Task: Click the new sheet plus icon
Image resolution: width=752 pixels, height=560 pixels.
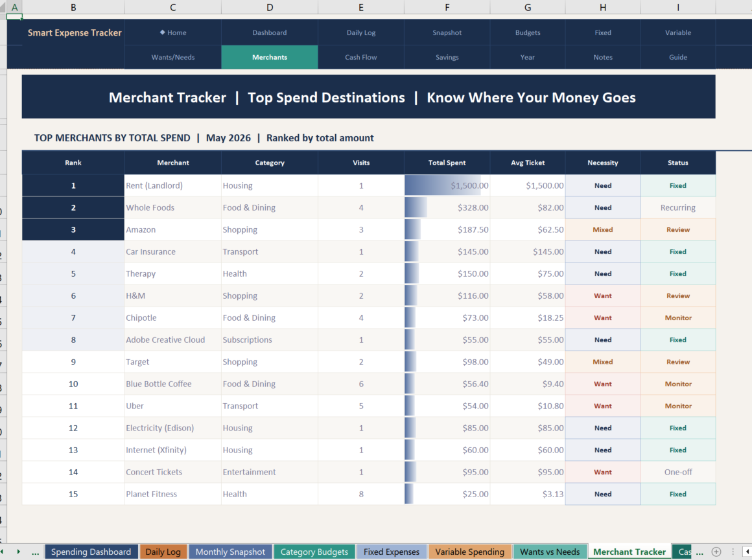Action: tap(716, 552)
